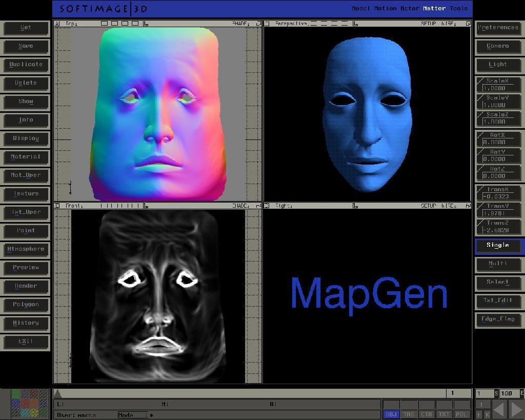This screenshot has height=420, width=525.
Task: Switch to Tools module
Action: [459, 8]
